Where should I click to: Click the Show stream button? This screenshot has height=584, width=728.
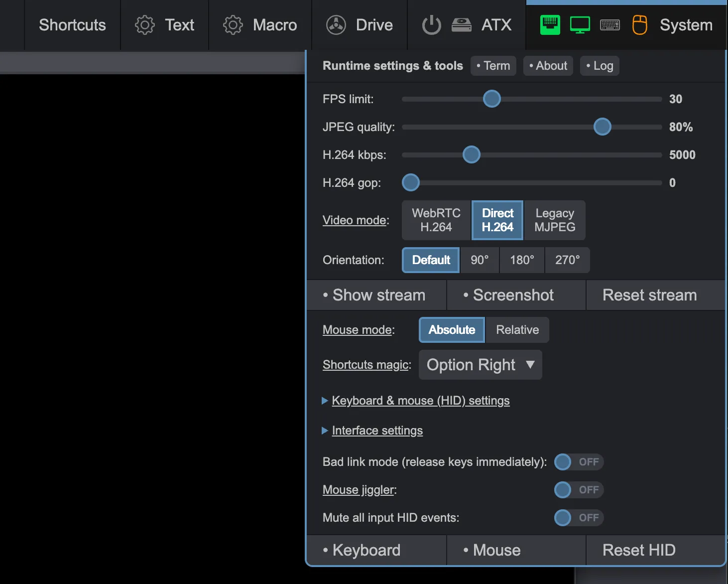point(376,295)
